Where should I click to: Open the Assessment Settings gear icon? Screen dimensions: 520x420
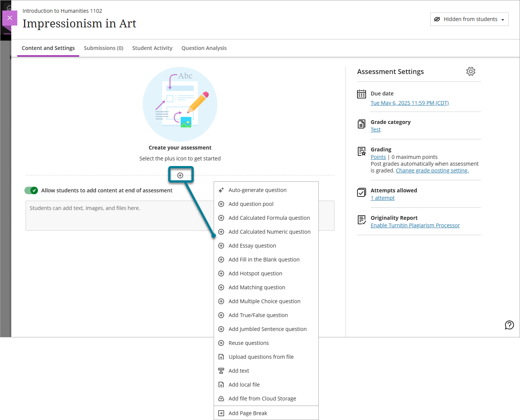click(x=471, y=71)
